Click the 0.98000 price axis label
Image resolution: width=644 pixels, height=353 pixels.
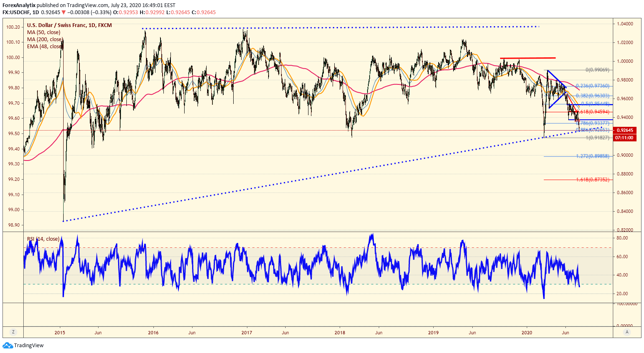pyautogui.click(x=625, y=80)
